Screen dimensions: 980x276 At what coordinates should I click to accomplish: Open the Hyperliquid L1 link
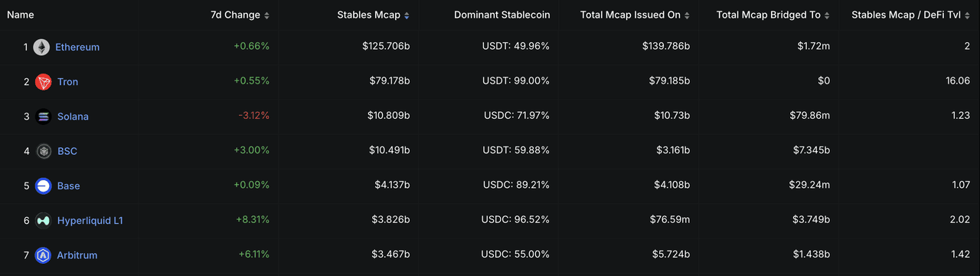pyautogui.click(x=90, y=221)
